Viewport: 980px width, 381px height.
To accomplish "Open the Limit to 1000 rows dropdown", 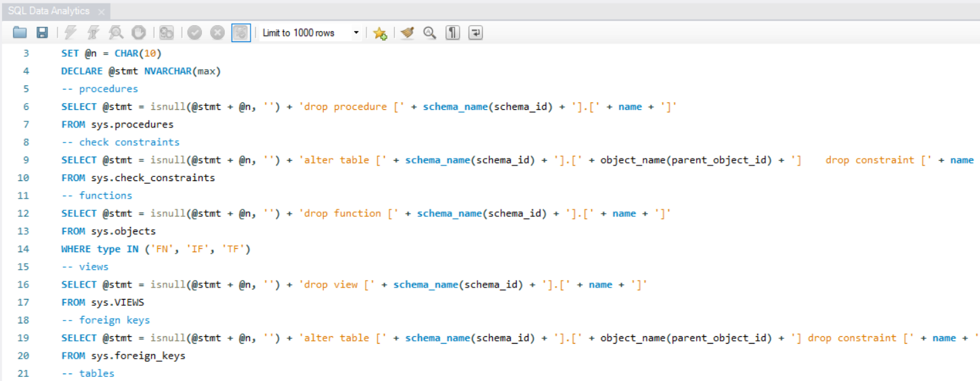I will tap(311, 33).
